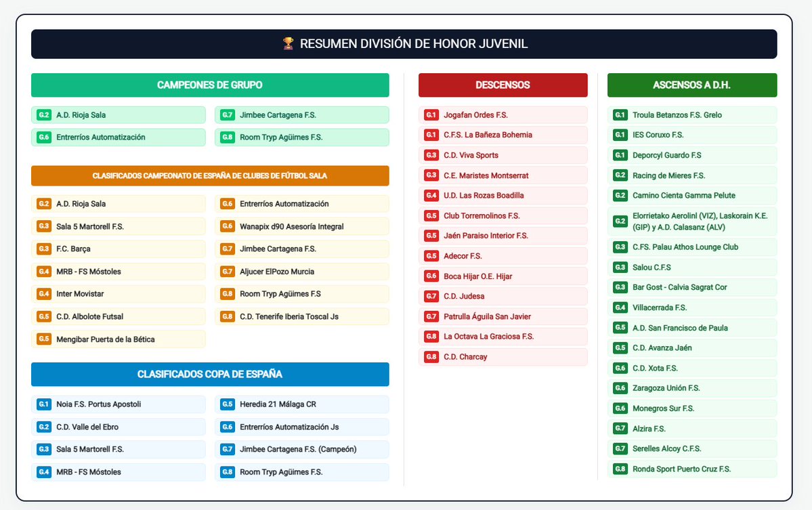Select Jimbee Cartagena F.S. (Campeón)
Viewport: 812px width, 510px height.
[301, 449]
